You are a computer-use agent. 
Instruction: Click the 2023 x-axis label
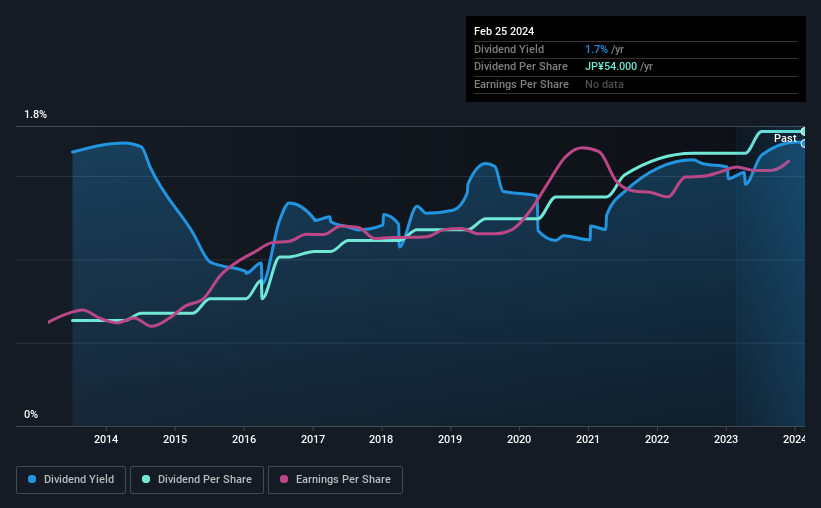(x=726, y=439)
